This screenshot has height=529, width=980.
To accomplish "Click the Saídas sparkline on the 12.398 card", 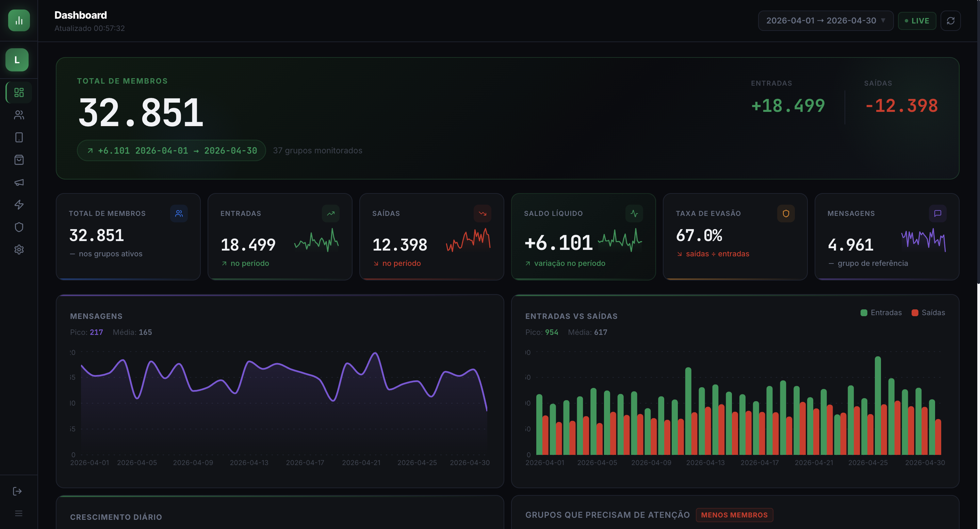I will [468, 240].
